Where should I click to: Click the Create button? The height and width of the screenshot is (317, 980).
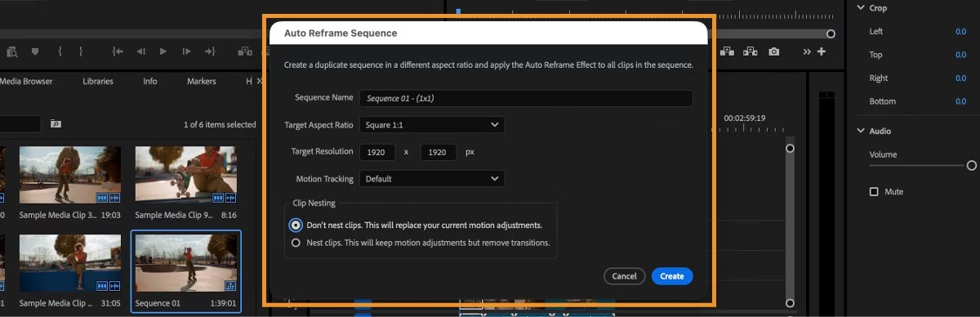[672, 276]
